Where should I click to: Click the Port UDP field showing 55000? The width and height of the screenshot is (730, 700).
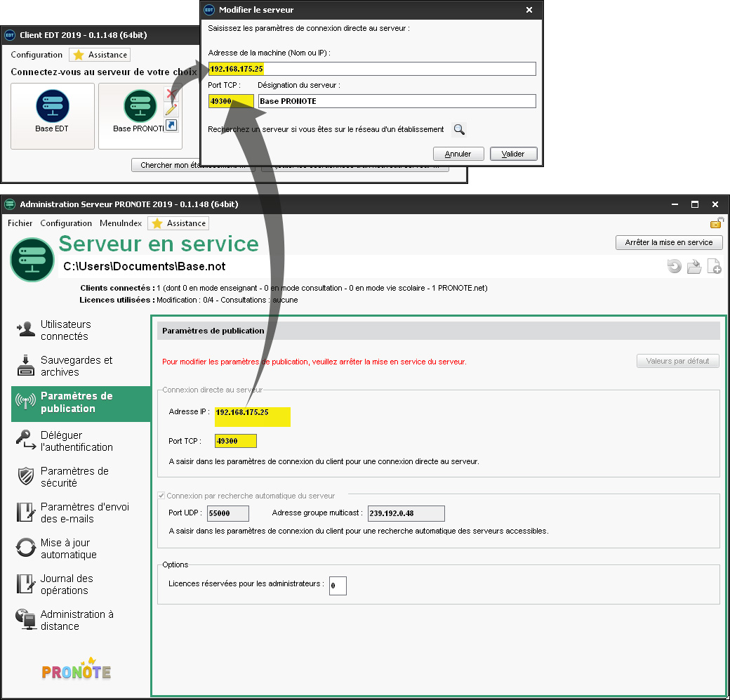pos(227,513)
